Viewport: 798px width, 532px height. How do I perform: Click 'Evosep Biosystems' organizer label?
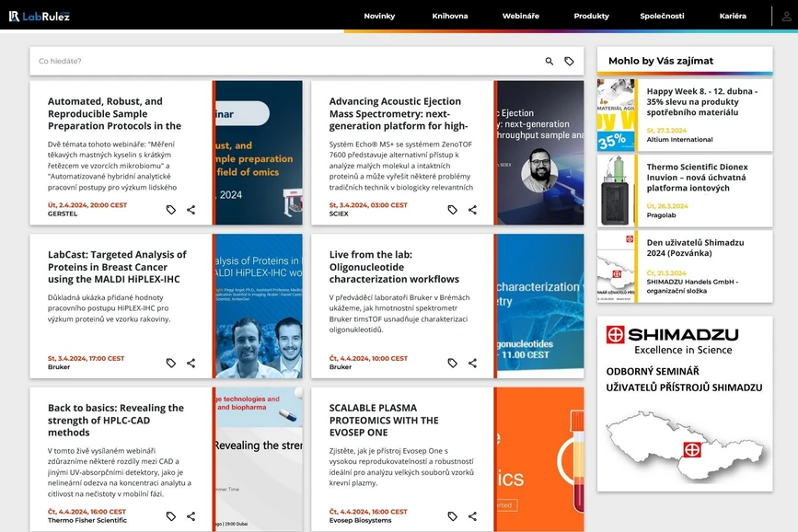360,520
